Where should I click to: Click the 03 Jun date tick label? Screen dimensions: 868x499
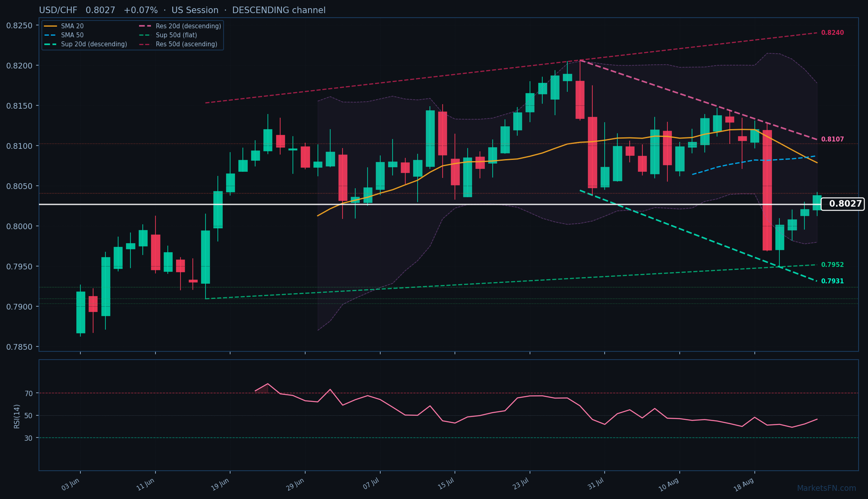pyautogui.click(x=71, y=485)
